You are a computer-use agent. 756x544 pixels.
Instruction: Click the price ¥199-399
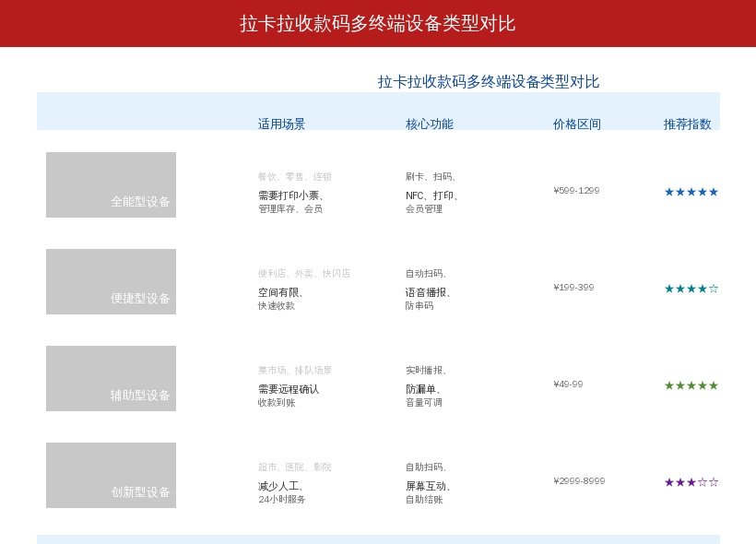pyautogui.click(x=573, y=288)
